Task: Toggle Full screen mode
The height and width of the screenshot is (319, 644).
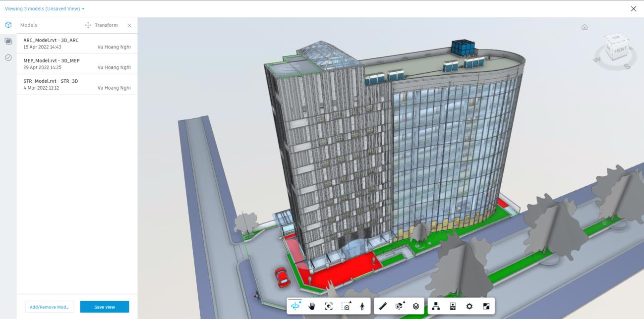Action: point(486,306)
